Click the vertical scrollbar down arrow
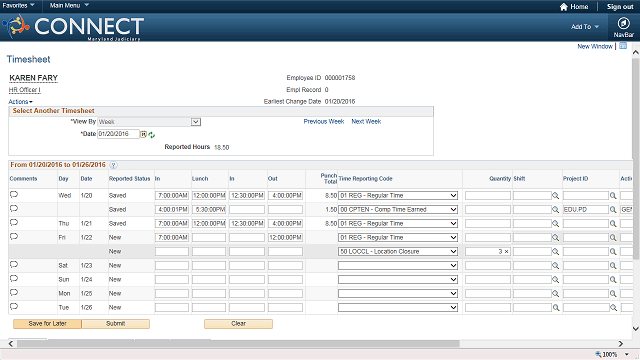640x360 pixels. [x=636, y=329]
